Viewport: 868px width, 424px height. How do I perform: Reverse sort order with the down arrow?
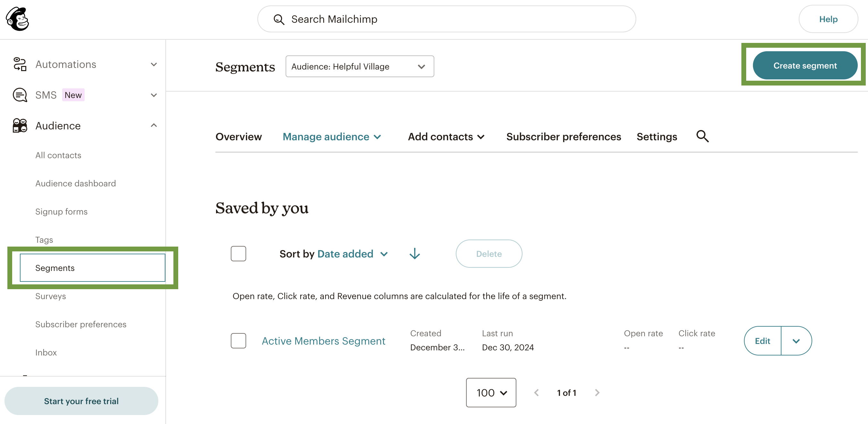click(414, 254)
